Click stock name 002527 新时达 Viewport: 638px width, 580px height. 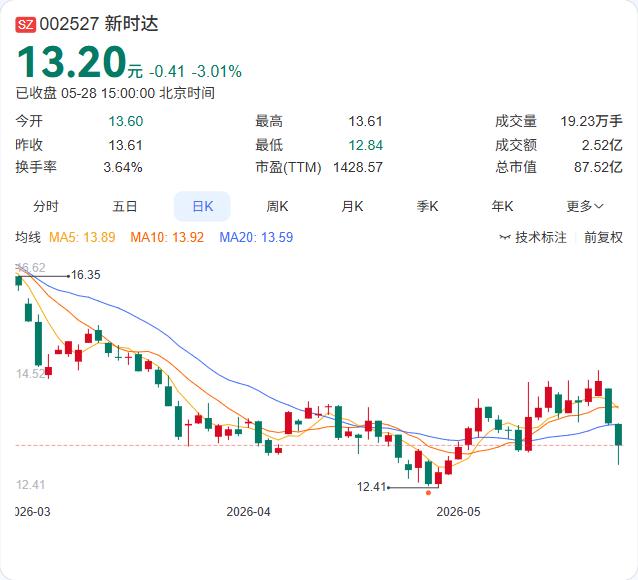coord(99,24)
